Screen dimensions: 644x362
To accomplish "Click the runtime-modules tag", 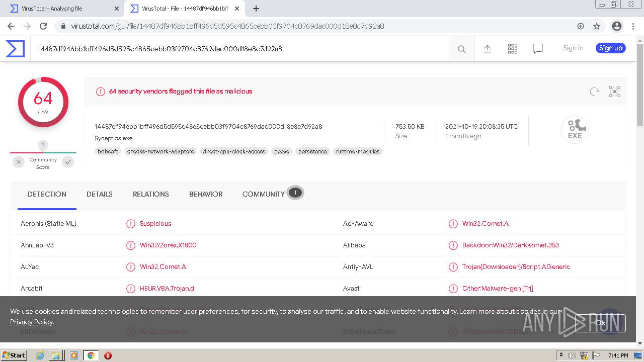I will pyautogui.click(x=358, y=151).
